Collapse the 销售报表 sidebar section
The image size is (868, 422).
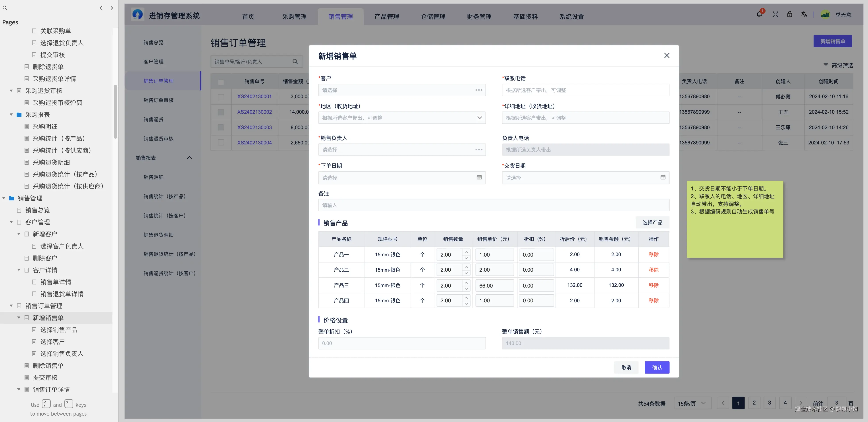point(189,157)
